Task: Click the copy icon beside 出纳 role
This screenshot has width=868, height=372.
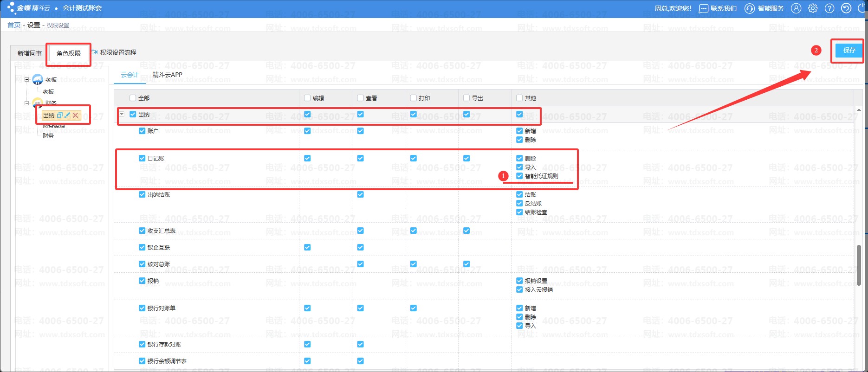Action: pos(59,115)
